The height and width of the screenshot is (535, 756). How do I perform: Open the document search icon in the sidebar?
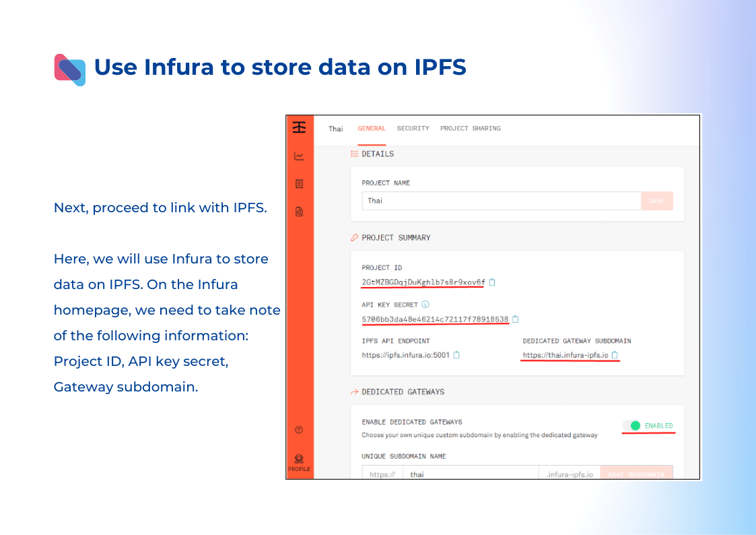click(299, 212)
